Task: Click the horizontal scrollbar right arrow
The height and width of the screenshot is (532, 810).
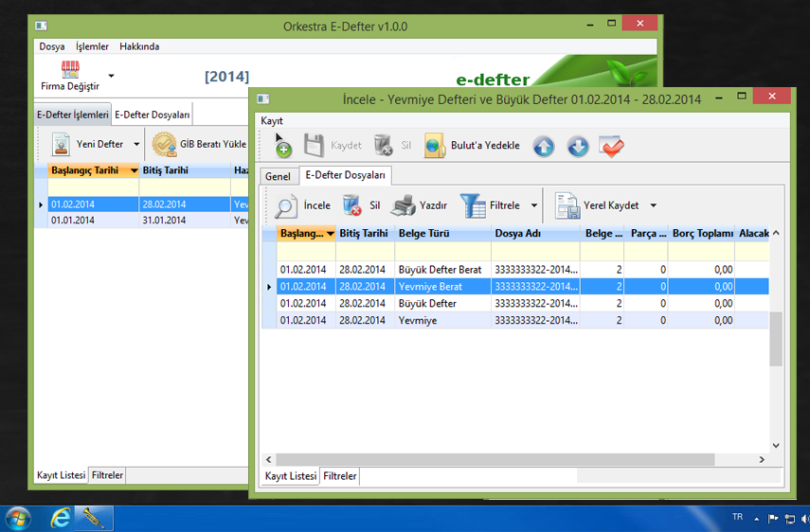Action: click(x=763, y=460)
